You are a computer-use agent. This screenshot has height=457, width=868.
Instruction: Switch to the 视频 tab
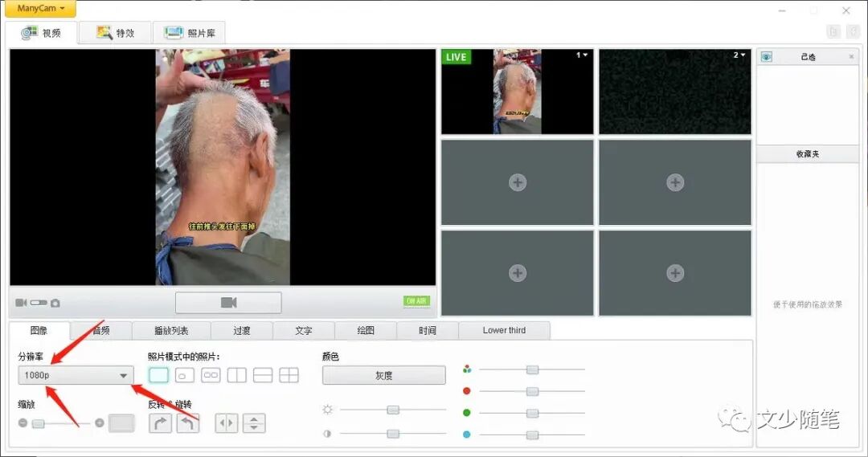point(42,33)
